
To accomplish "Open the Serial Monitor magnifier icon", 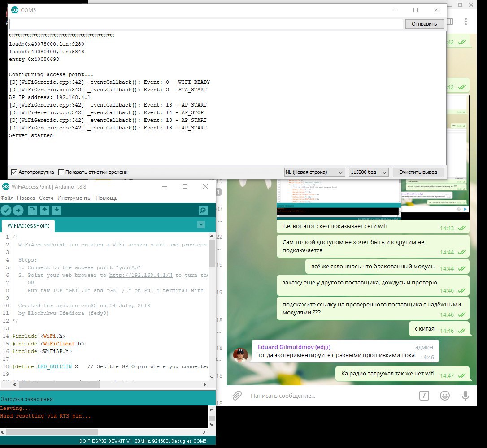I will (203, 211).
